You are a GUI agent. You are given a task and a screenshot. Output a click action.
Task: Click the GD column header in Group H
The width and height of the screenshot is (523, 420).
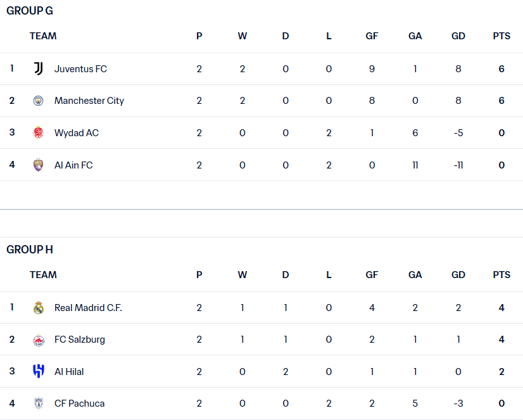(x=458, y=275)
